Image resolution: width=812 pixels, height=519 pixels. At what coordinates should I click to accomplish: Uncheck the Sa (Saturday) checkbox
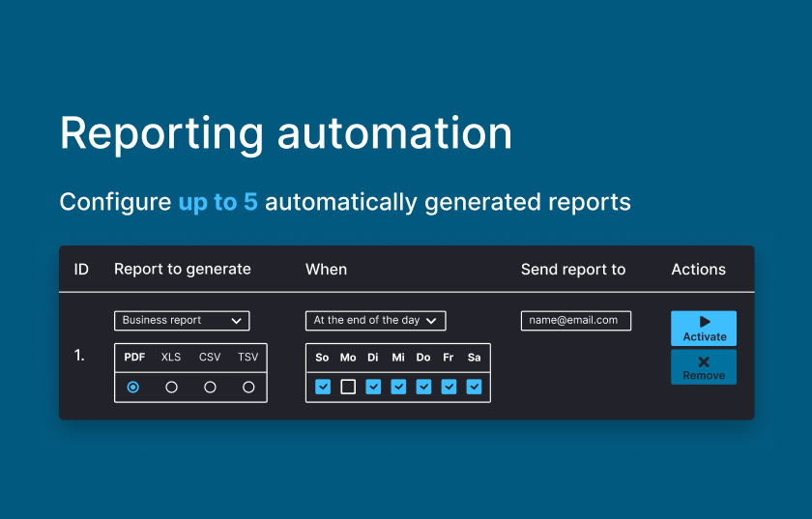click(x=474, y=387)
